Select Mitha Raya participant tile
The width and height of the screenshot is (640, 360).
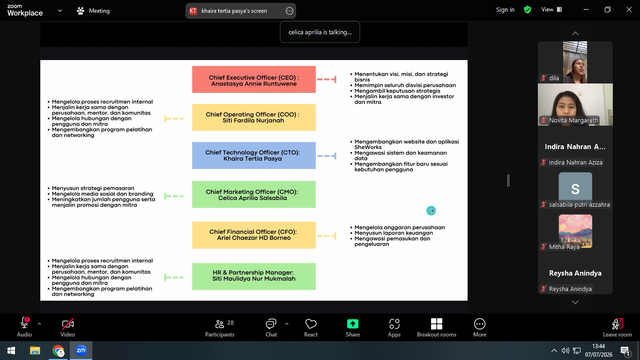[575, 231]
